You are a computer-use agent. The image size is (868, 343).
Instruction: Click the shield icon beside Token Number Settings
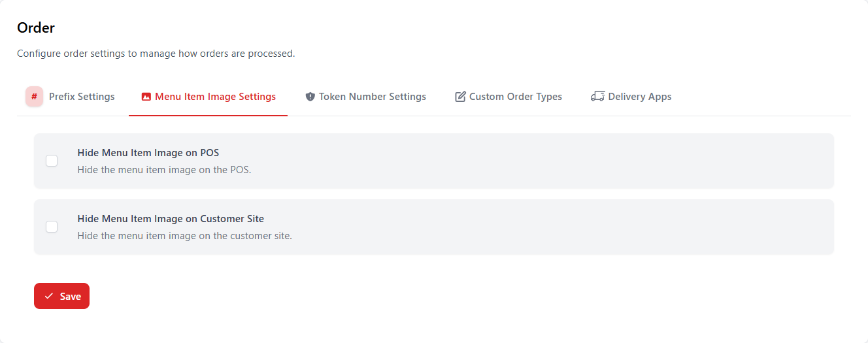(310, 97)
